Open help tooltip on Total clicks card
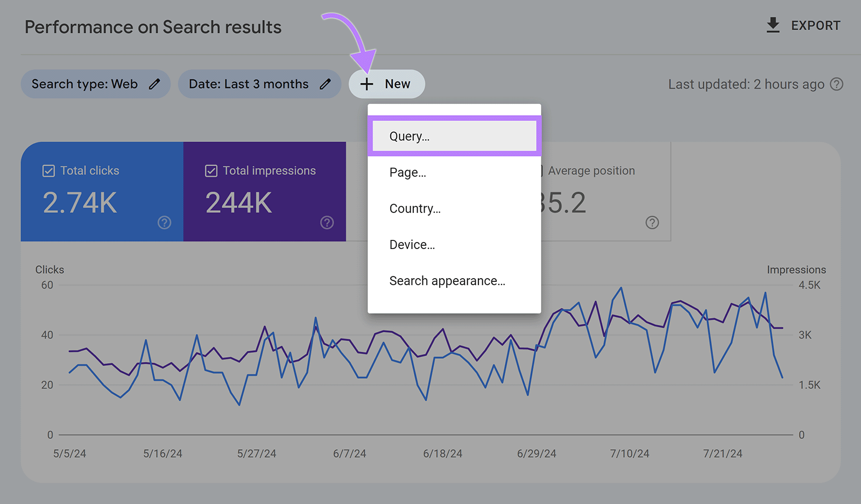861x504 pixels. click(164, 222)
